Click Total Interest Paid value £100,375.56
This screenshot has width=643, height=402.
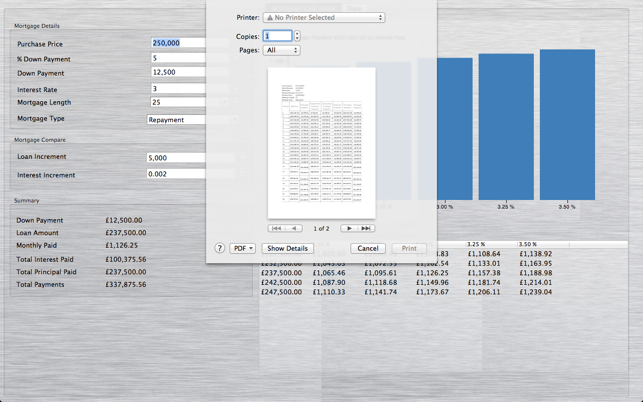coord(126,259)
